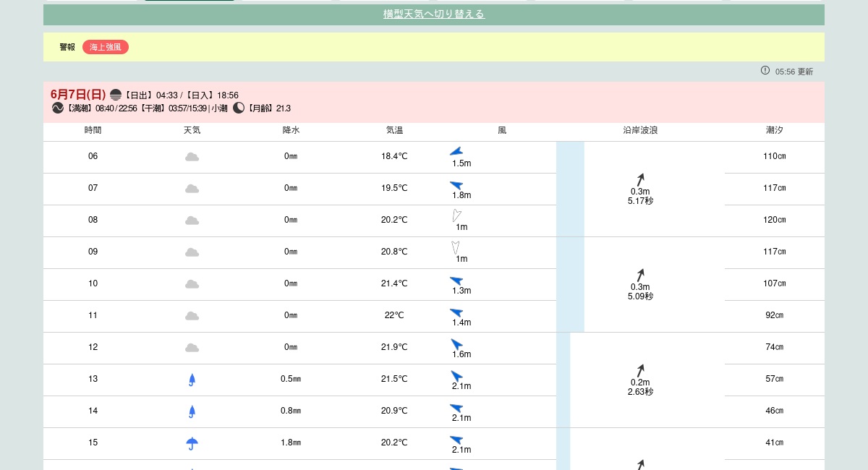
Task: Click the white wind arrow at 08
Action: point(456,215)
